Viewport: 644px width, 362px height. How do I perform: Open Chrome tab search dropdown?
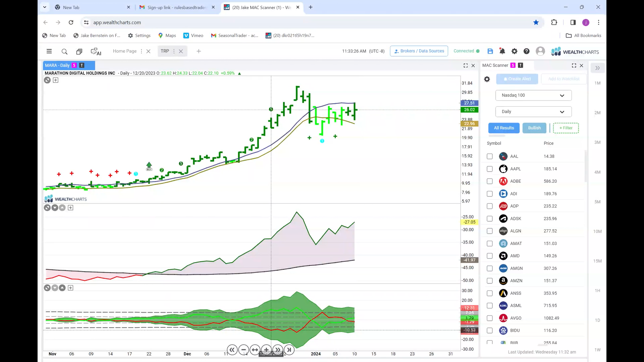[45, 7]
